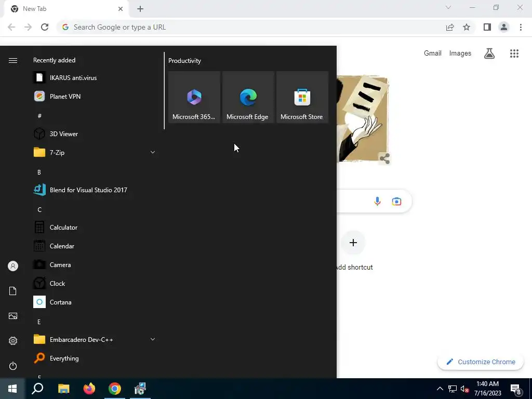Open the installer app on taskbar
This screenshot has width=532, height=399.
click(140, 389)
